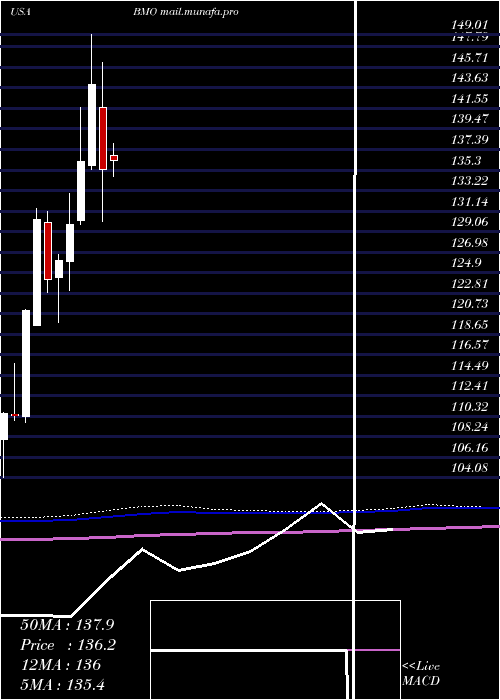Click the 5MA : 135.4 readout
The image size is (500, 700).
[62, 685]
